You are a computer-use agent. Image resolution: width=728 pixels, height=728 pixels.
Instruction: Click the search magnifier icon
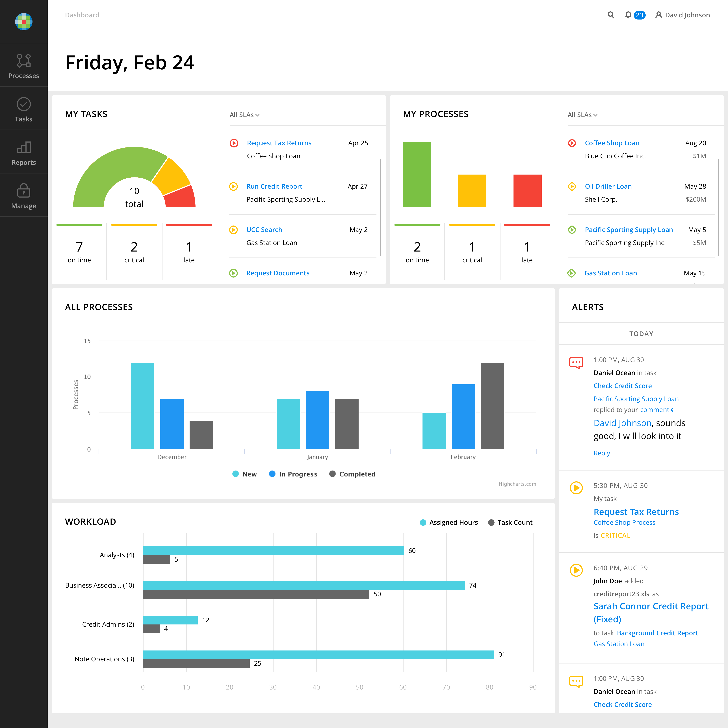click(611, 15)
